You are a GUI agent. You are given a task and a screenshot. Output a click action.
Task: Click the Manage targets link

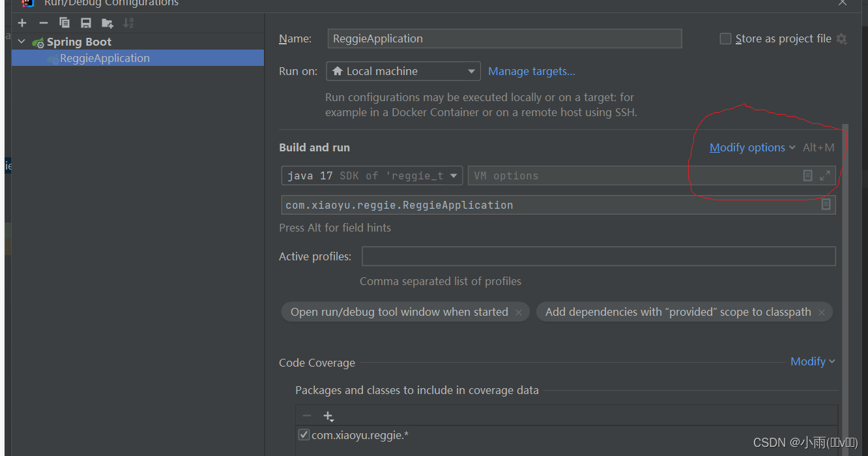532,71
